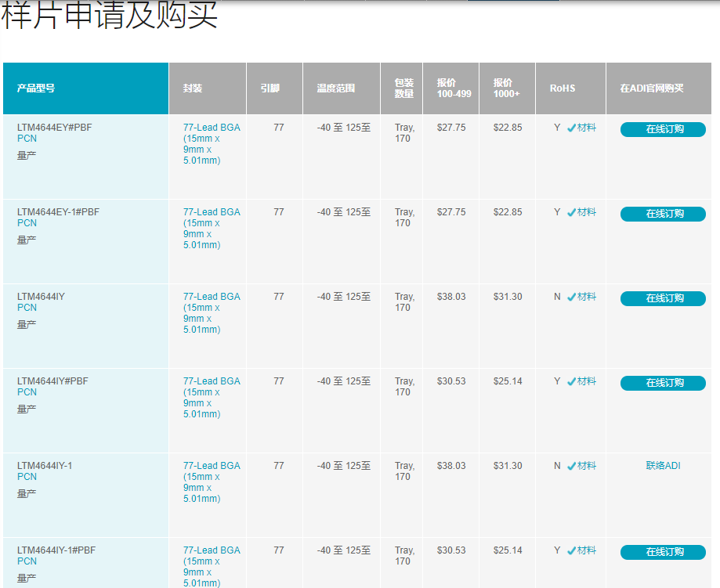Viewport: 720px width, 588px height.
Task: Click 在线订购 button for LTM4644EY#PBF
Action: (663, 129)
